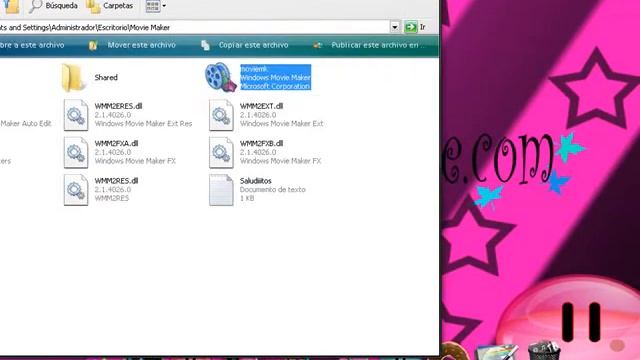Select the Windows Movie Maker film reel icon
Image resolution: width=640 pixels, height=360 pixels.
(221, 77)
